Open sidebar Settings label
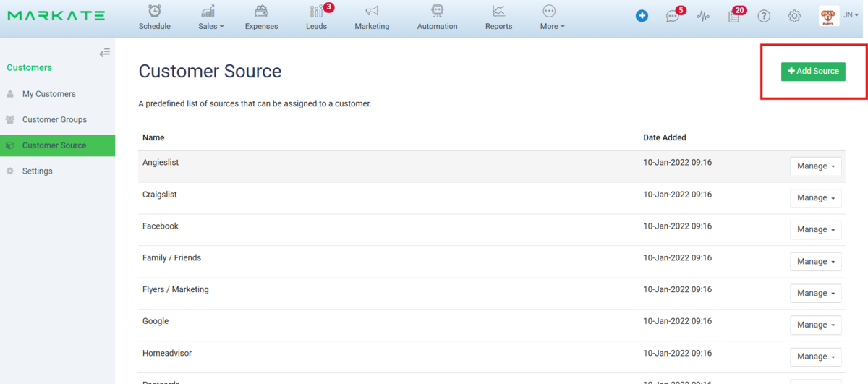Screen dimensions: 868x384 (38, 171)
